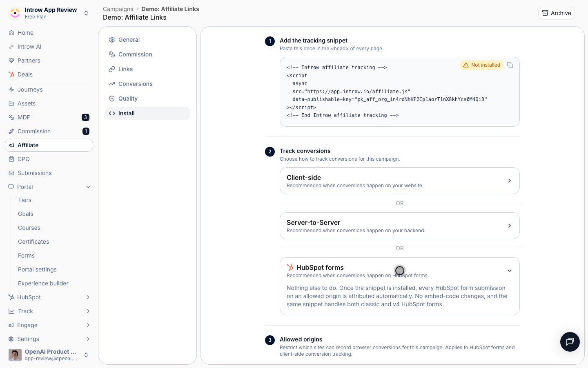Click the Settings gear icon in sidebar
The width and height of the screenshot is (588, 368).
11,339
